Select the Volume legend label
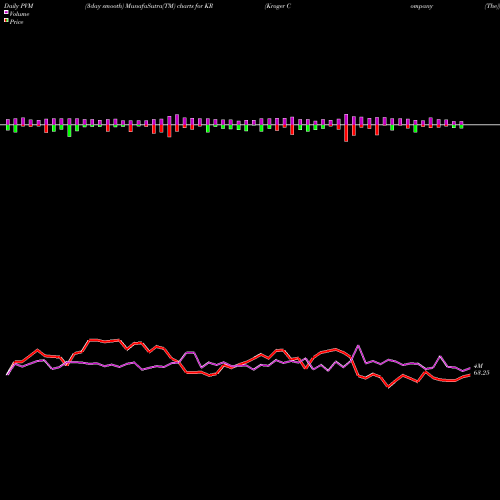The height and width of the screenshot is (500, 500). point(19,14)
